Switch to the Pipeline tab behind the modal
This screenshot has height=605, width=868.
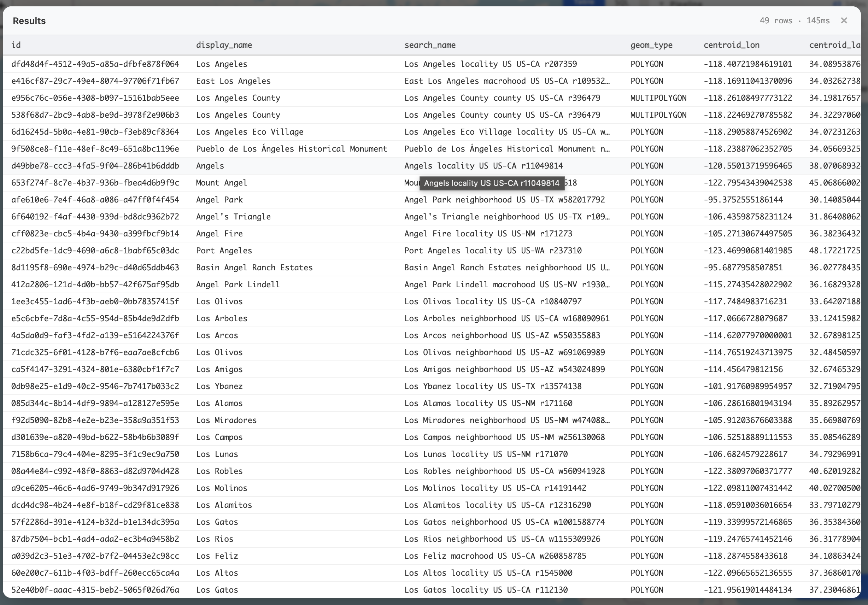click(686, 4)
